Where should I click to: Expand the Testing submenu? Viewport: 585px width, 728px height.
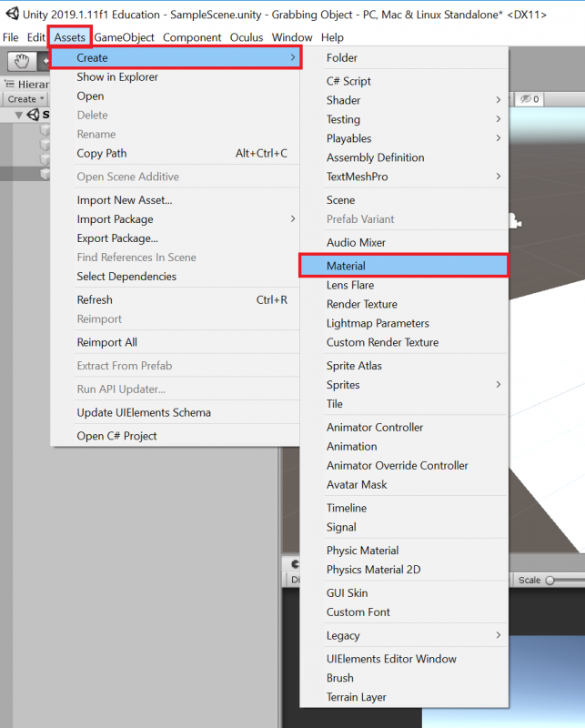click(404, 119)
